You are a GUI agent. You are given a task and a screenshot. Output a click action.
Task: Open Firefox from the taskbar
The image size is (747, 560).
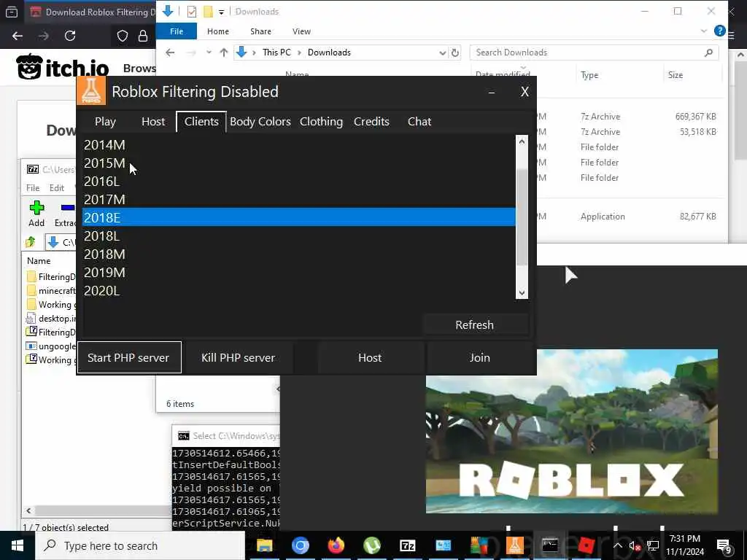[336, 545]
